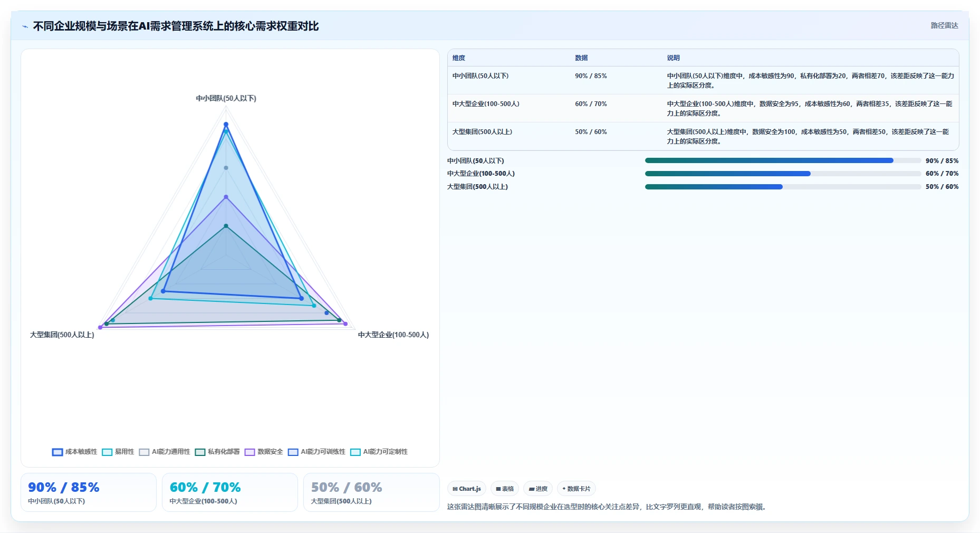Toggle the 易用性 legend series
This screenshot has width=980, height=533.
(118, 452)
